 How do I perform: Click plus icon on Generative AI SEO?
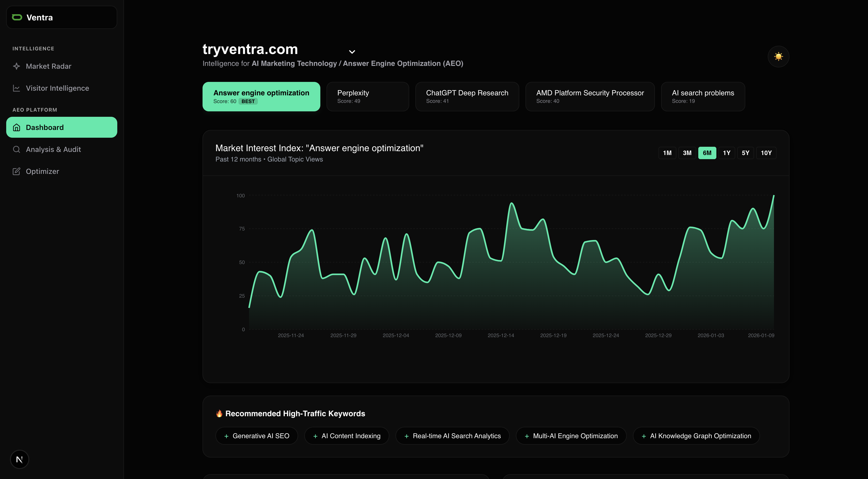[x=227, y=436]
